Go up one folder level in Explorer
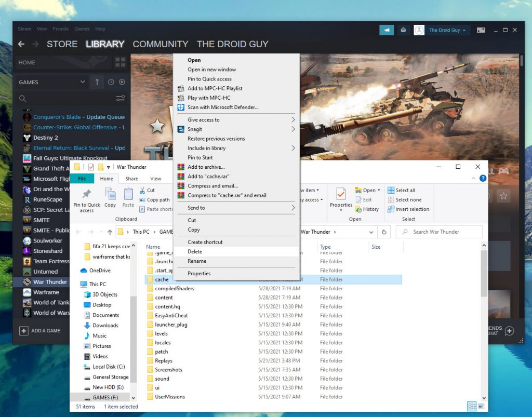 click(110, 232)
